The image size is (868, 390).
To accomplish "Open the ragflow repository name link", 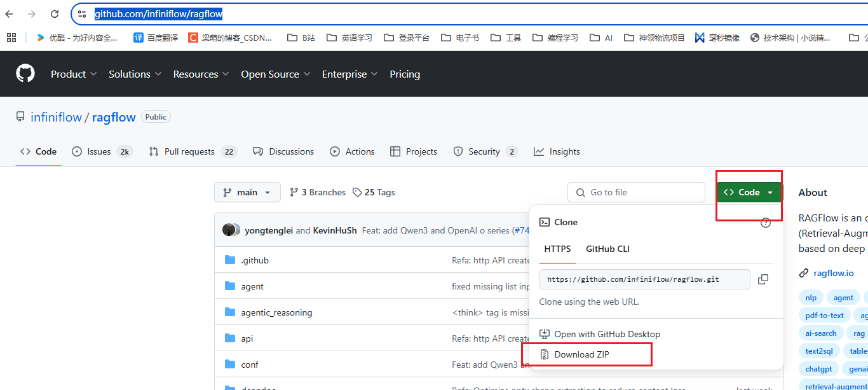I will point(114,117).
